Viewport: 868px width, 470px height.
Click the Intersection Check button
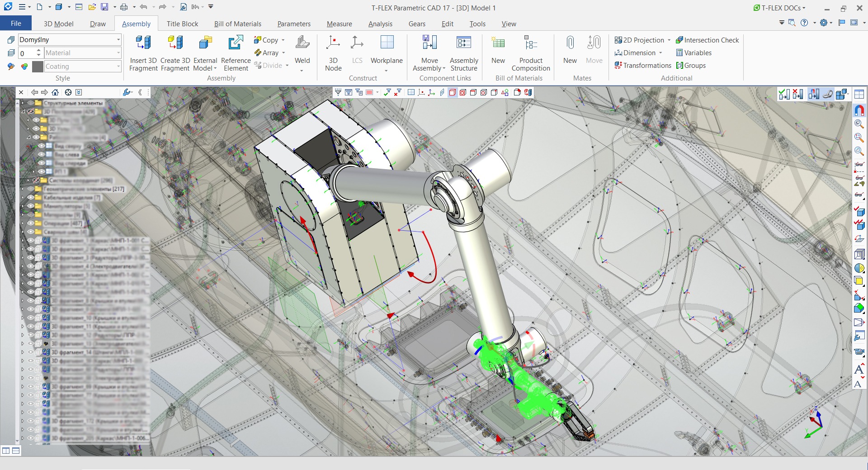coord(707,40)
